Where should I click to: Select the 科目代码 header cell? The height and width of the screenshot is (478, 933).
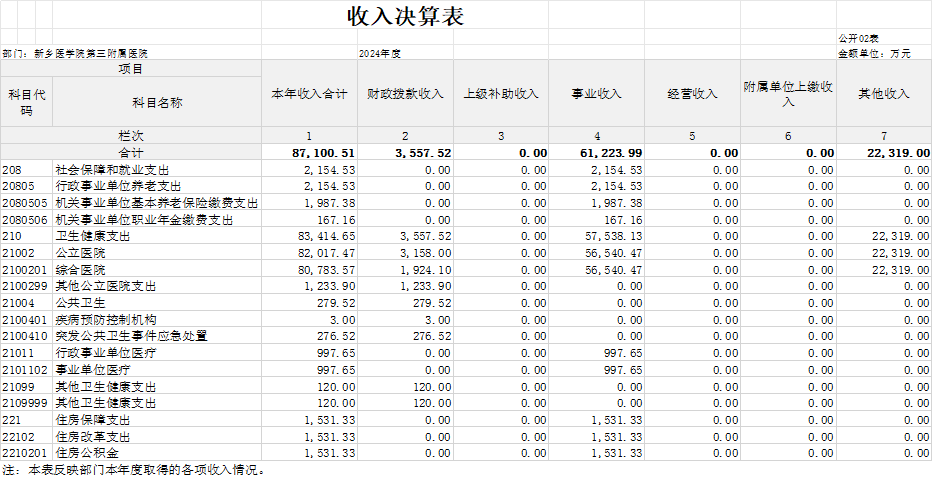click(27, 102)
